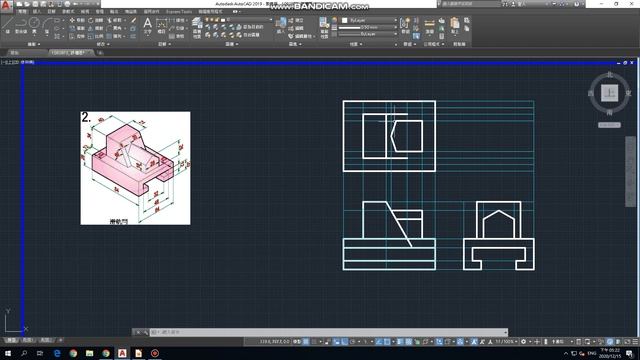Click the Group objects tool

click(405, 25)
